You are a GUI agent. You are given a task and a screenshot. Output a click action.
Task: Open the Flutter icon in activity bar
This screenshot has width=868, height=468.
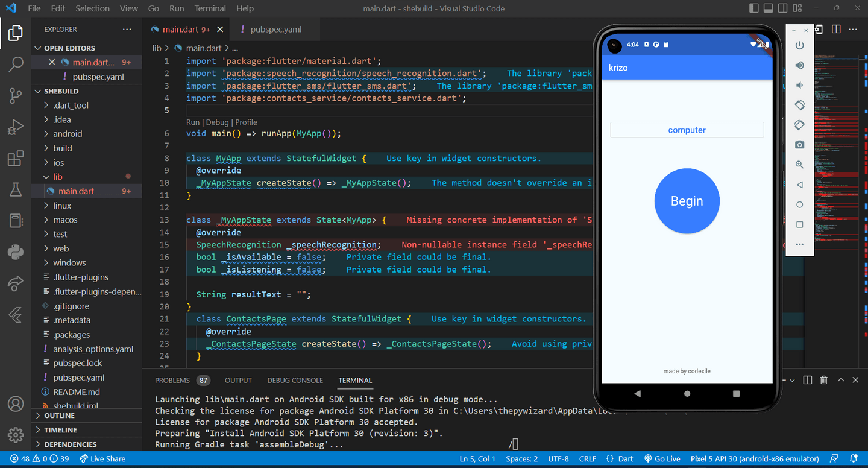click(16, 314)
